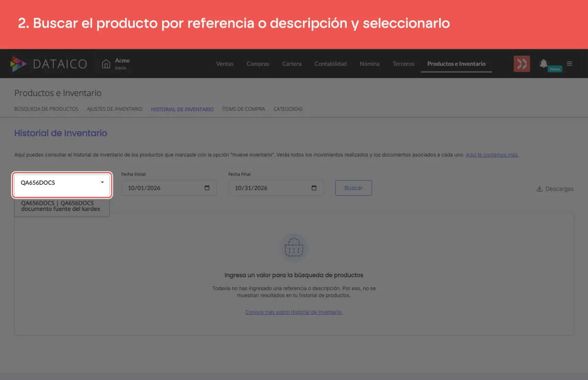Open the Compras menu
Screen dimensions: 588x380
click(258, 64)
